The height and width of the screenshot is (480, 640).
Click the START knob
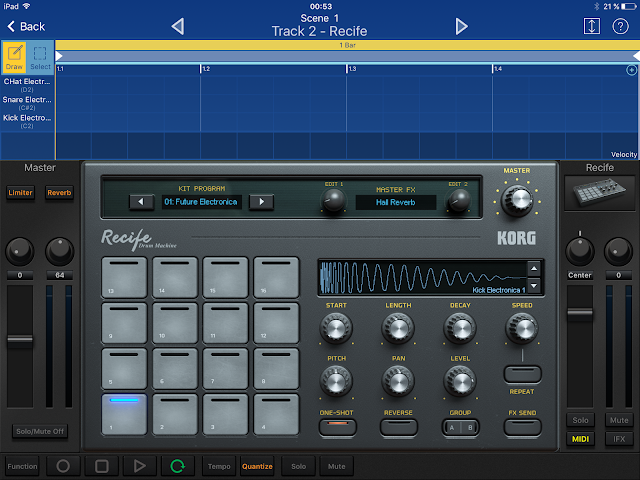click(x=336, y=329)
